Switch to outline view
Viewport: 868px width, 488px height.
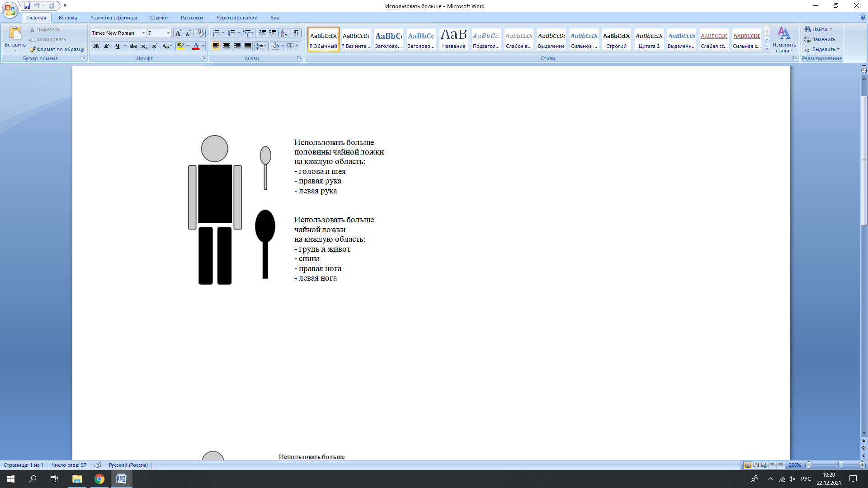click(x=773, y=465)
